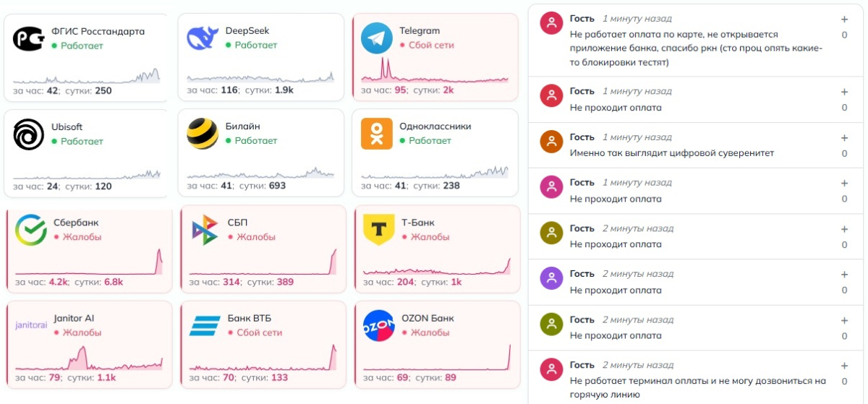
Task: Upvote the payment terminal hotline comment
Action: (x=844, y=366)
